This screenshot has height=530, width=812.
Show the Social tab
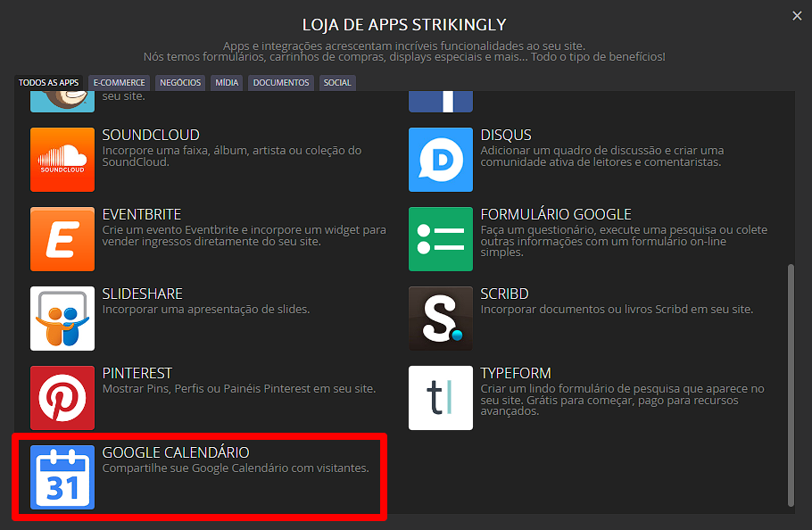pyautogui.click(x=337, y=83)
